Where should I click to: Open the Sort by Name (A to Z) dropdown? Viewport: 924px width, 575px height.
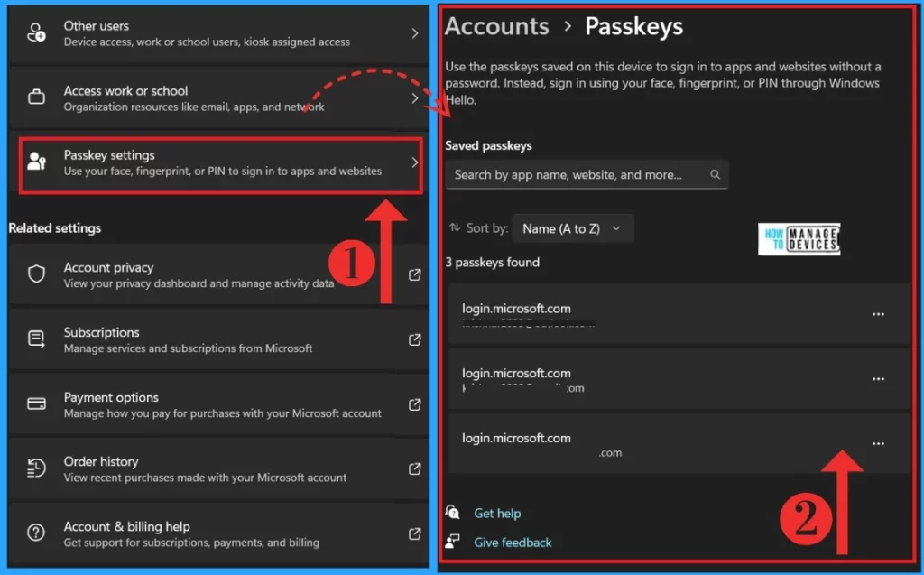[x=572, y=228]
